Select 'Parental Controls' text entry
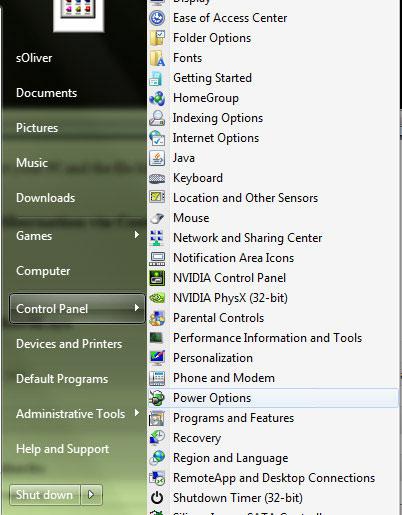The width and height of the screenshot is (402, 515). pos(219,318)
